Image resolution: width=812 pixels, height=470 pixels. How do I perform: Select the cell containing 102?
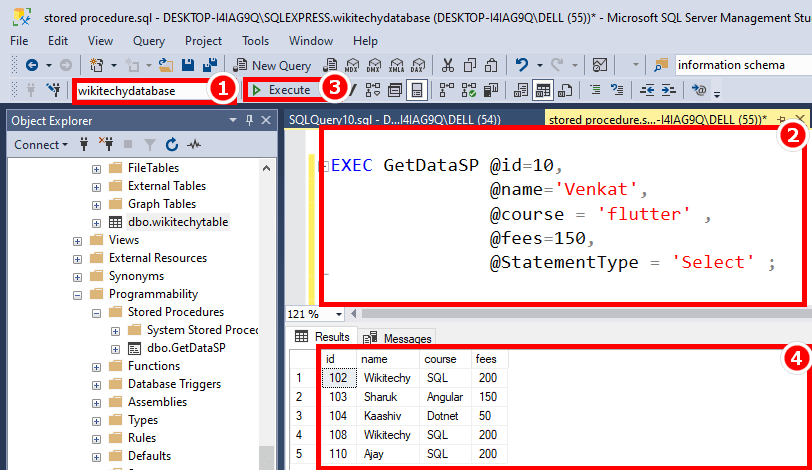click(339, 378)
